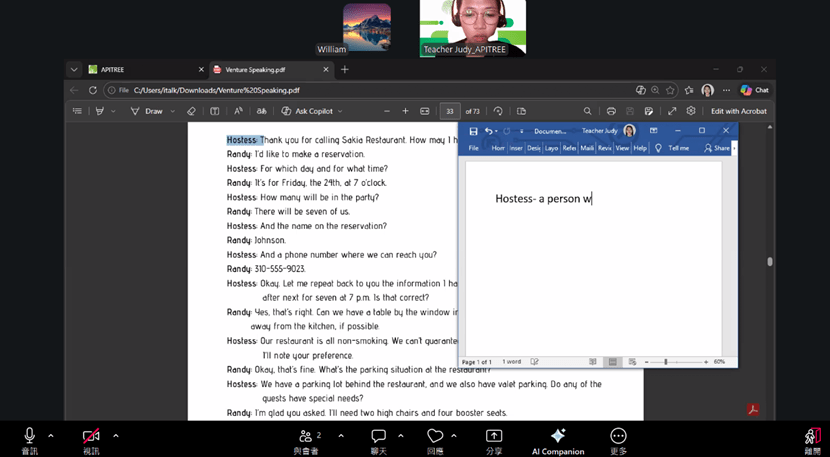Open PDF viewer settings gear icon
Viewport: 830px width, 457px height.
[691, 111]
